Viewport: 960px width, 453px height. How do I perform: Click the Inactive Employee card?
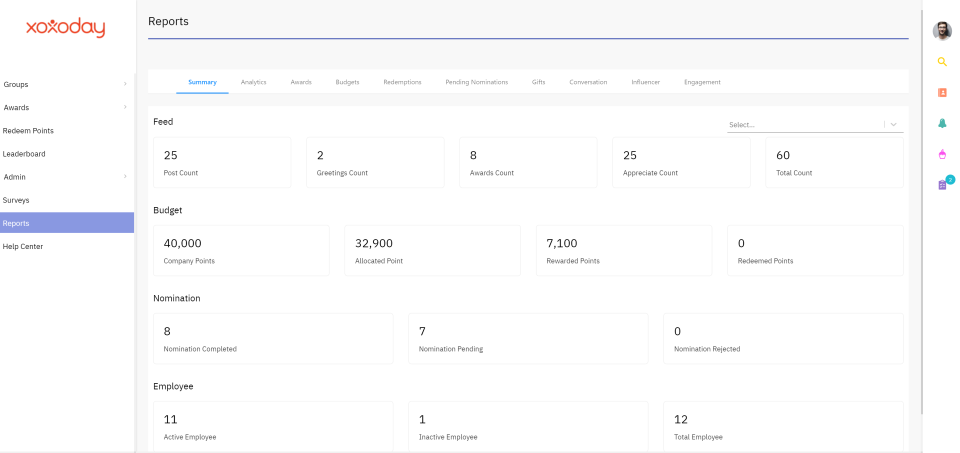click(528, 427)
